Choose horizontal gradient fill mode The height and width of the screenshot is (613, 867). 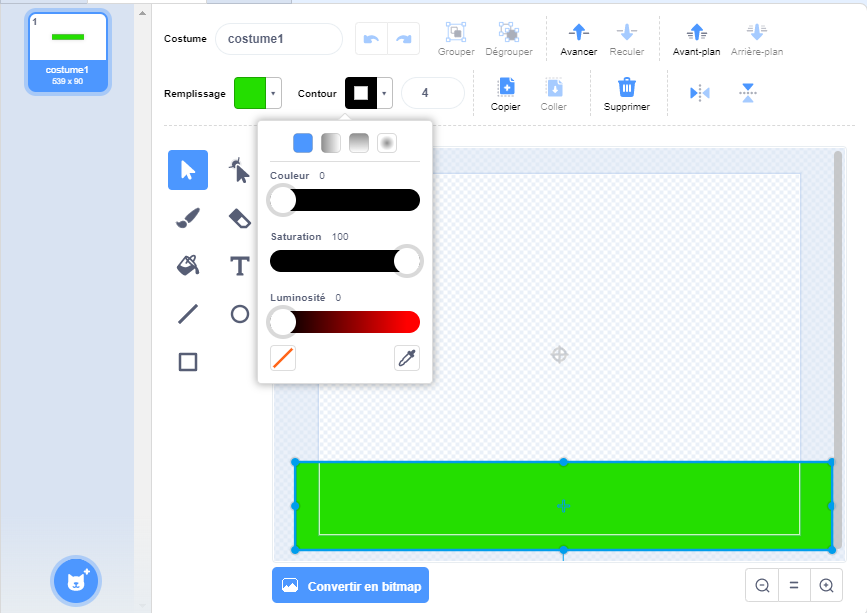tap(331, 143)
